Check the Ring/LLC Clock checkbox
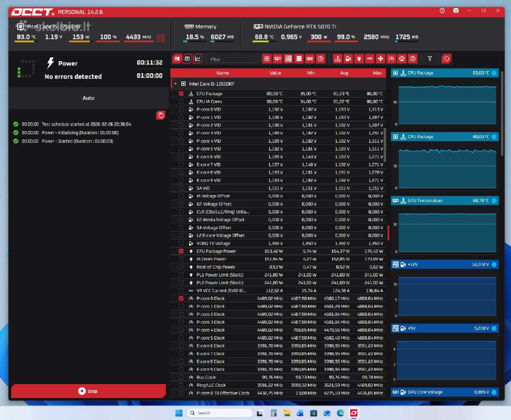The height and width of the screenshot is (420, 511). [181, 385]
